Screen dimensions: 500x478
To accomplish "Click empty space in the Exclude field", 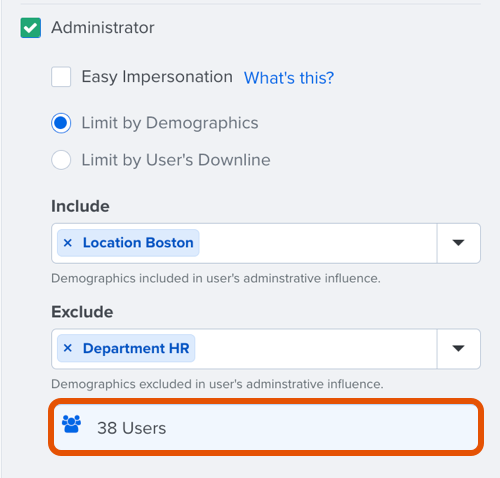I will (x=315, y=348).
